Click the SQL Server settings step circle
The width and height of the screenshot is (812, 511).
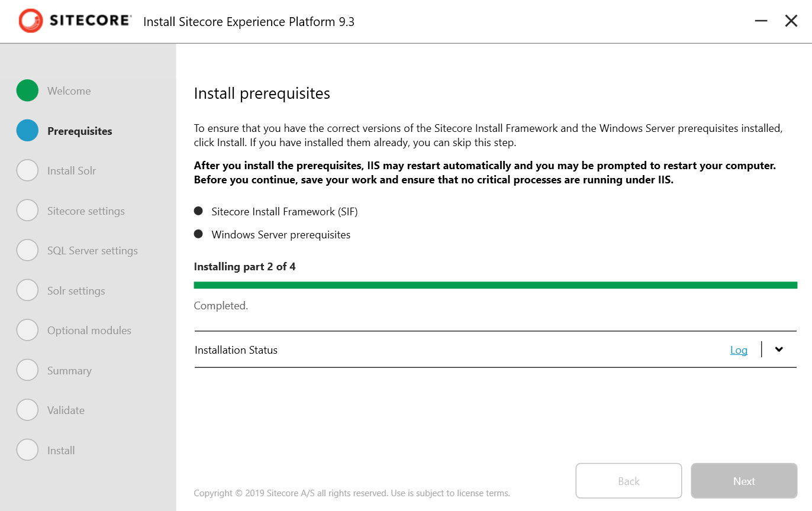point(27,250)
